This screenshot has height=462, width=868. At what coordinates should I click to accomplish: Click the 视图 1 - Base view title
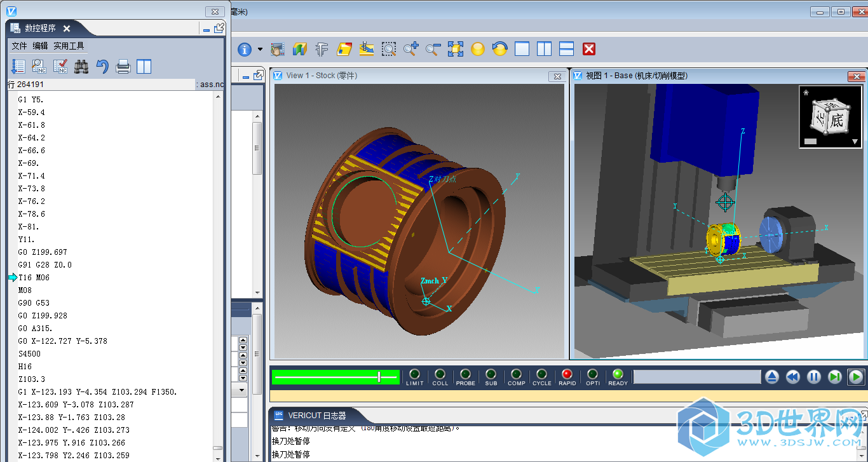pyautogui.click(x=637, y=76)
